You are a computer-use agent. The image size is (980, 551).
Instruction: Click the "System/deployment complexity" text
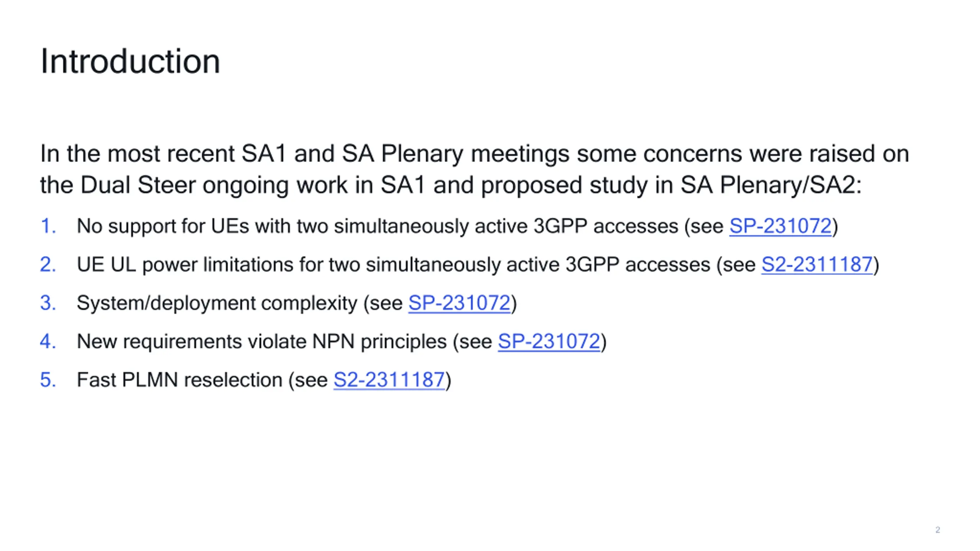[217, 303]
